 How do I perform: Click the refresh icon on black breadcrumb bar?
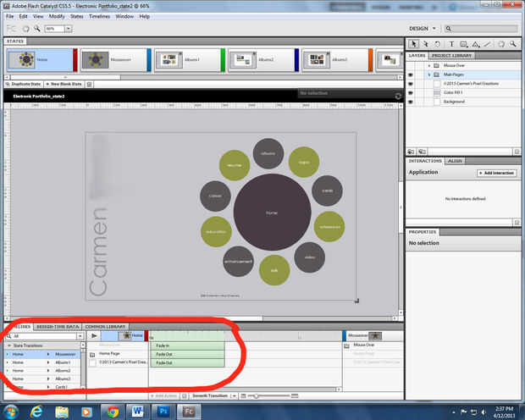[398, 97]
